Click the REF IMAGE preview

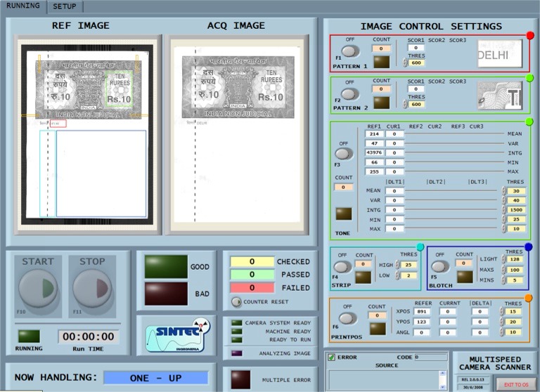click(x=87, y=135)
